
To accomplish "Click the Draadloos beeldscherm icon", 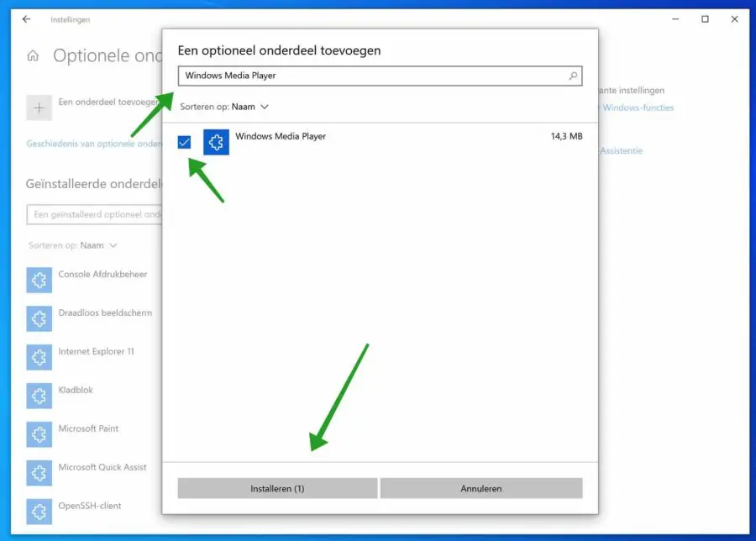I will pos(39,318).
